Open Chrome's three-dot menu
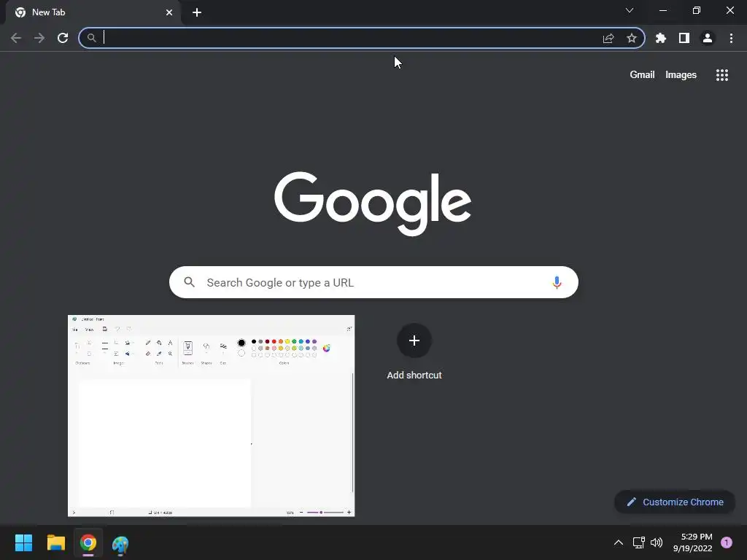Screen dimensions: 747x560 pyautogui.click(x=731, y=38)
